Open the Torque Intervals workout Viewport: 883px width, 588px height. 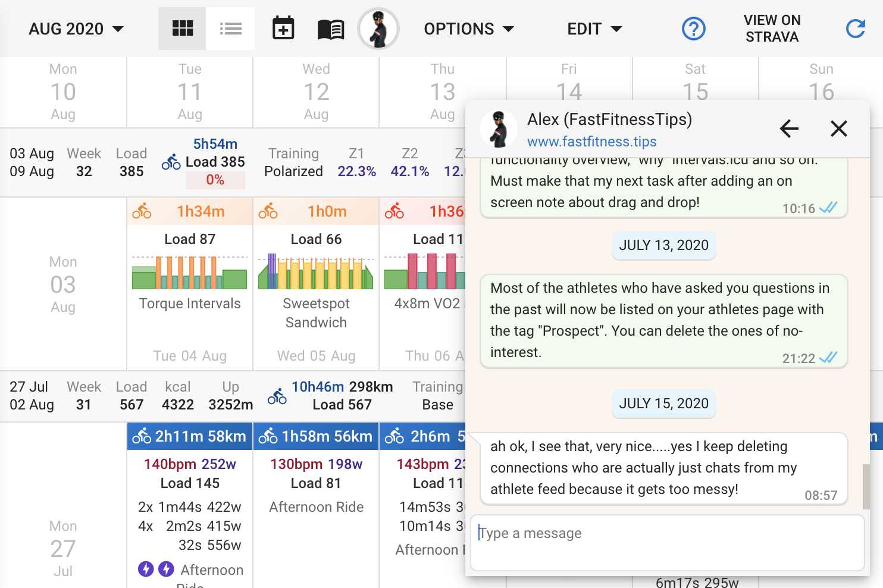(x=190, y=304)
